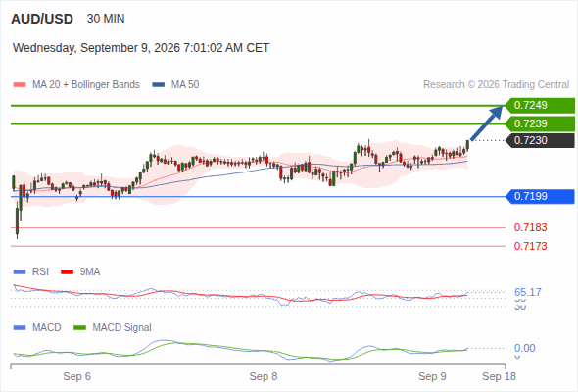Click the 0.7230 current price label
Screen dimensions: 578x392
540,140
